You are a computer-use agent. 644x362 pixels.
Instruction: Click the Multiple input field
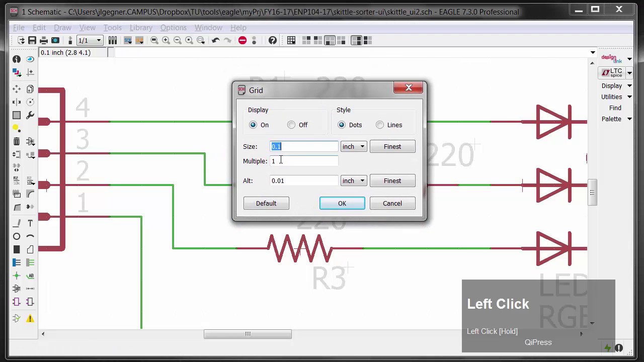(304, 161)
